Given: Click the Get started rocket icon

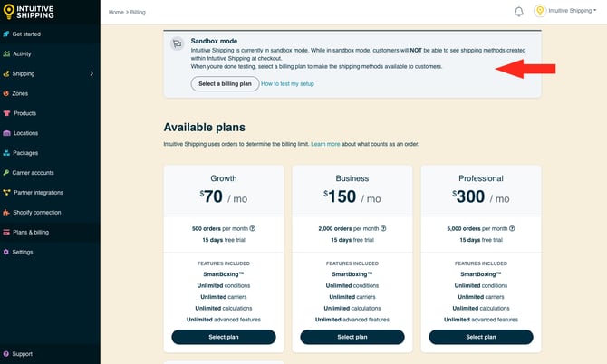Looking at the screenshot, I should pyautogui.click(x=6, y=34).
